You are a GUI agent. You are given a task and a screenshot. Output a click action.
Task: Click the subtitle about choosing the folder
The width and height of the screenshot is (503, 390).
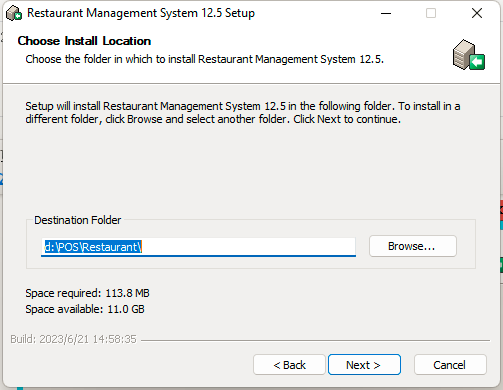[205, 59]
